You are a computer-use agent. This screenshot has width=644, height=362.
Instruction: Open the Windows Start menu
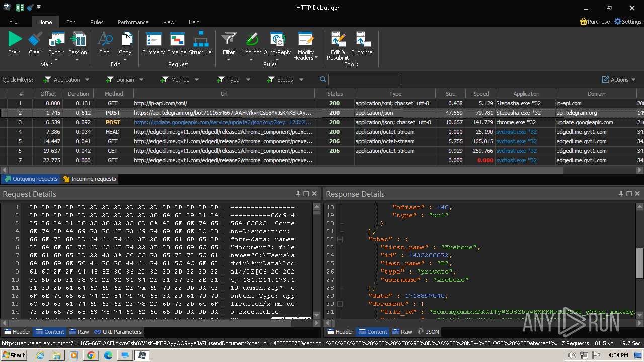pos(14,355)
